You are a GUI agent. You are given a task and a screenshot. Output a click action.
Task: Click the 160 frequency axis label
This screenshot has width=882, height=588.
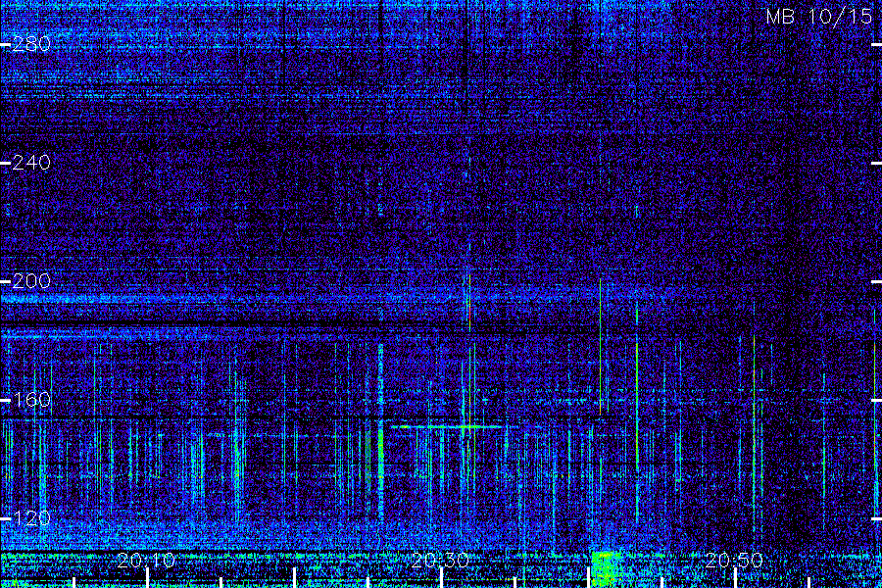click(x=31, y=400)
